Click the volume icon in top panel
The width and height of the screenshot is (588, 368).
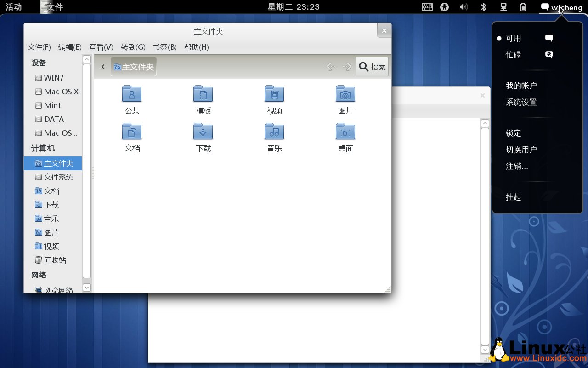(464, 7)
